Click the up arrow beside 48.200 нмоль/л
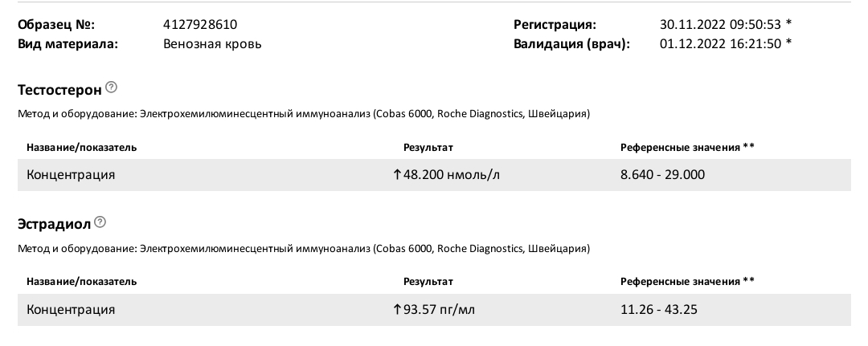The image size is (868, 346). pyautogui.click(x=397, y=174)
